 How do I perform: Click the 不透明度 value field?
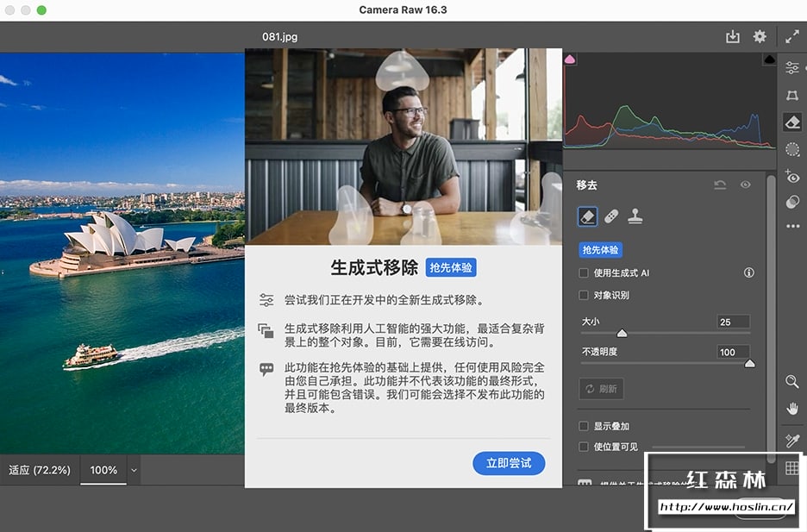[x=733, y=352]
